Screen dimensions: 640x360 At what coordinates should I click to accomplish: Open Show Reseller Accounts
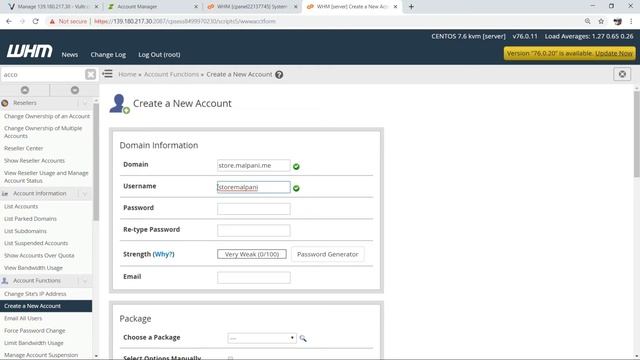[x=34, y=160]
